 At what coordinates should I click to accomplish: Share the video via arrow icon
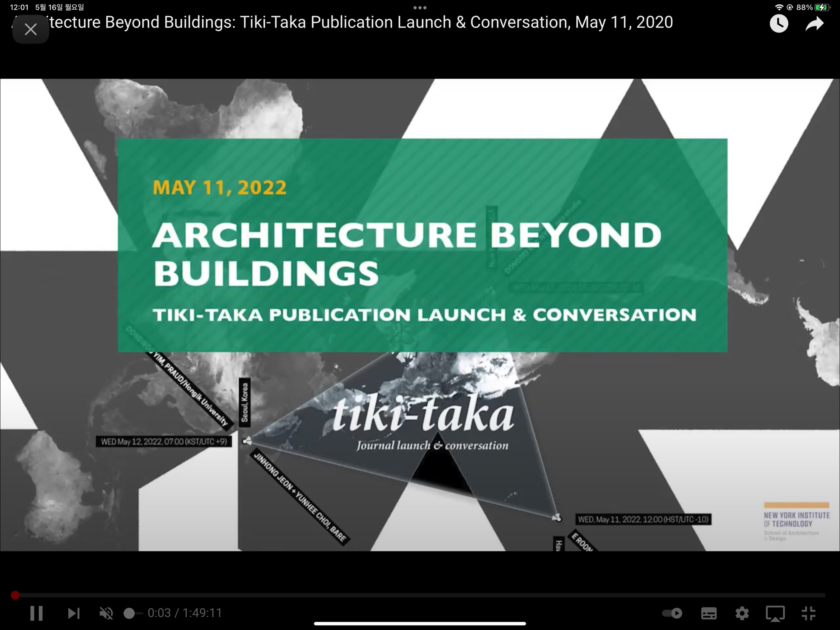pyautogui.click(x=814, y=24)
